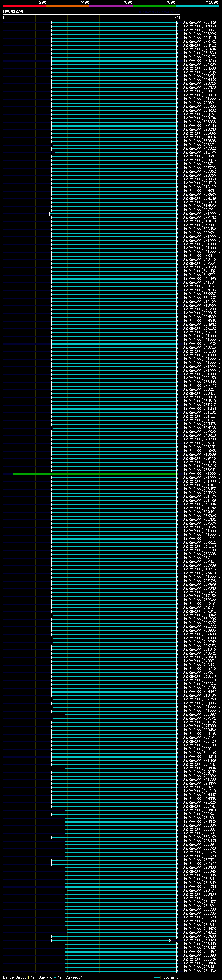Select hit label UniRef100_O23755

[x=199, y=60]
